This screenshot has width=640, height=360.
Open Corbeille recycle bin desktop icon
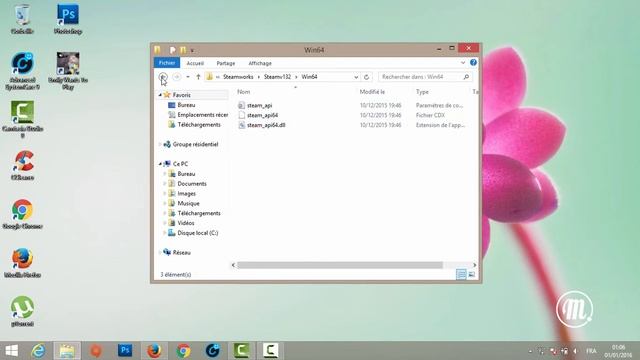[22, 19]
